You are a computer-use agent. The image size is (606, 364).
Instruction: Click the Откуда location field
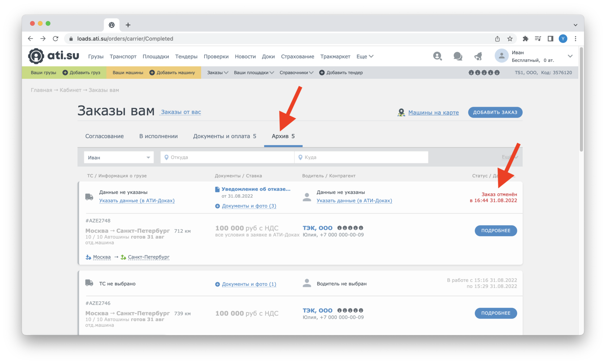point(228,157)
